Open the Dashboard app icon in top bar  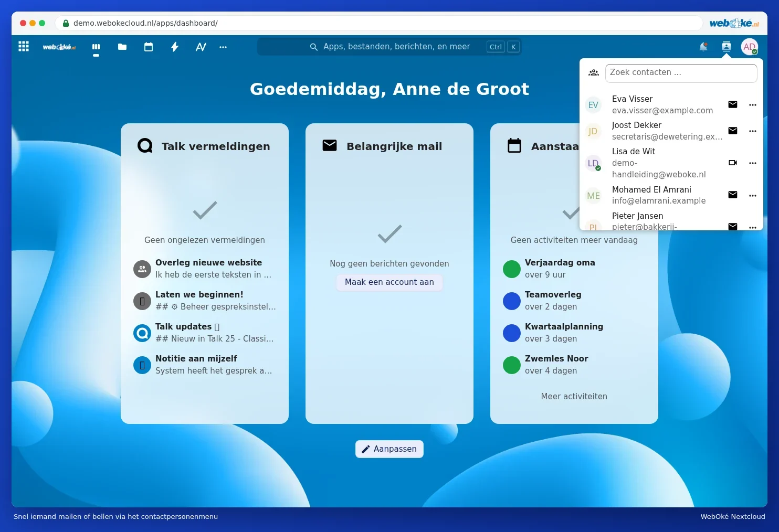click(x=96, y=47)
